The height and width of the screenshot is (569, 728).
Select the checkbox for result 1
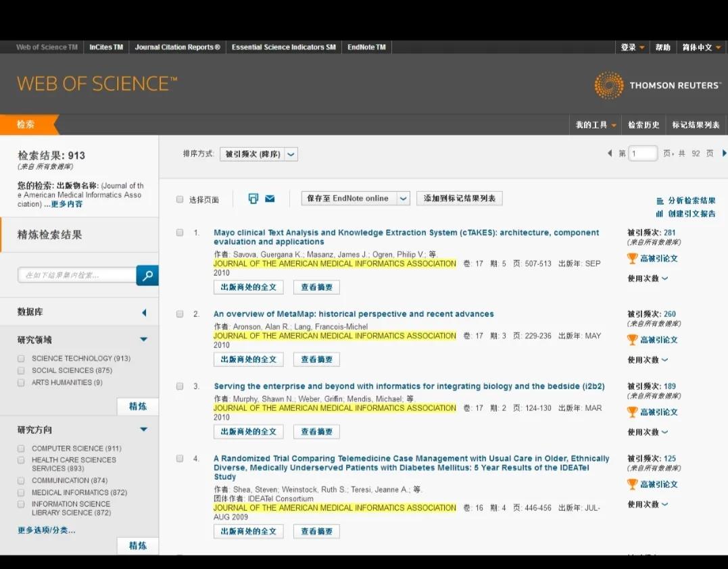pos(180,232)
